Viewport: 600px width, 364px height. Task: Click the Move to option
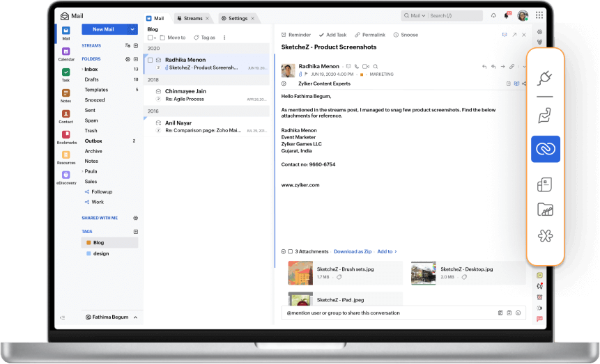173,38
